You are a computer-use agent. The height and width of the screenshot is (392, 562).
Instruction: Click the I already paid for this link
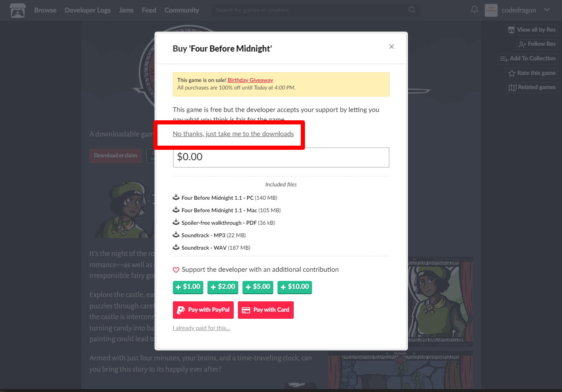(201, 328)
